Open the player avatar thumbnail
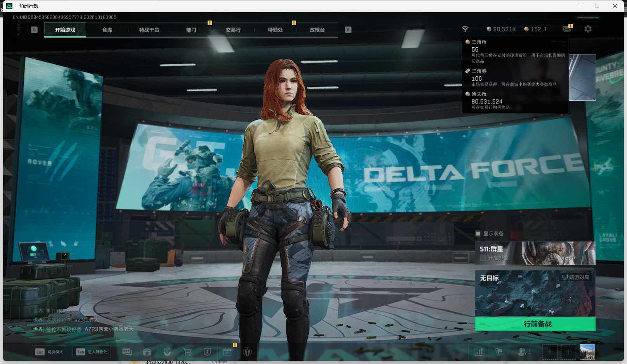Screen dimensions: 627x364 click(x=587, y=352)
